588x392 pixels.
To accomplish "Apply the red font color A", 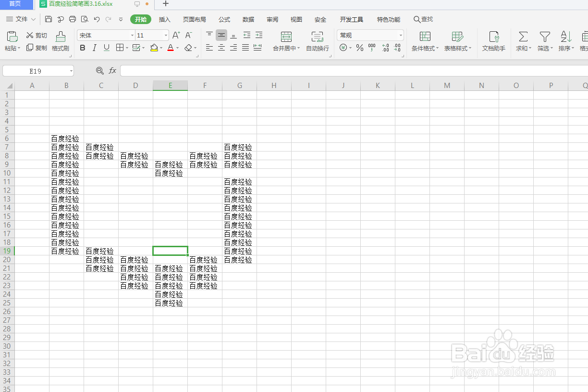I will coord(171,48).
